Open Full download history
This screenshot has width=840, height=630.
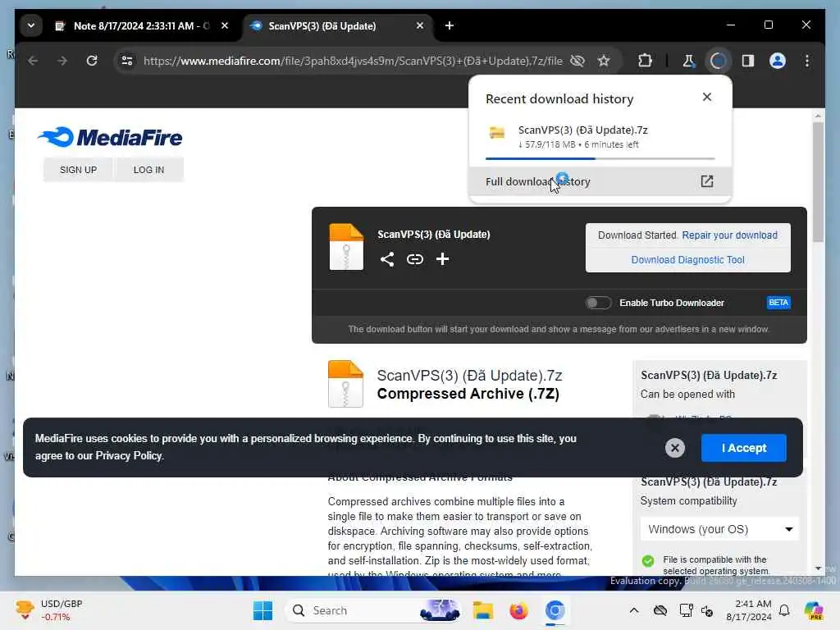click(x=600, y=181)
